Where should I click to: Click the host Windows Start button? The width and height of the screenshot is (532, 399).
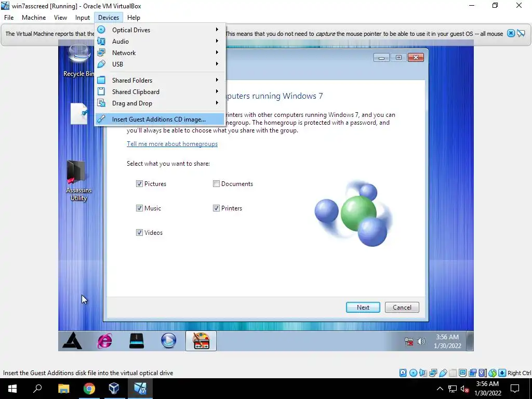tap(12, 389)
